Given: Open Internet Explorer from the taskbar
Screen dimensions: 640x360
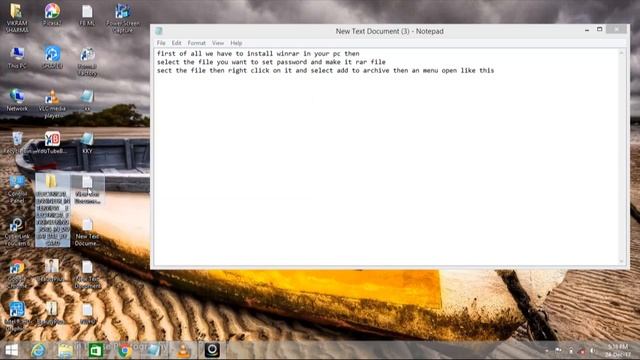Looking at the screenshot, I should (x=38, y=350).
